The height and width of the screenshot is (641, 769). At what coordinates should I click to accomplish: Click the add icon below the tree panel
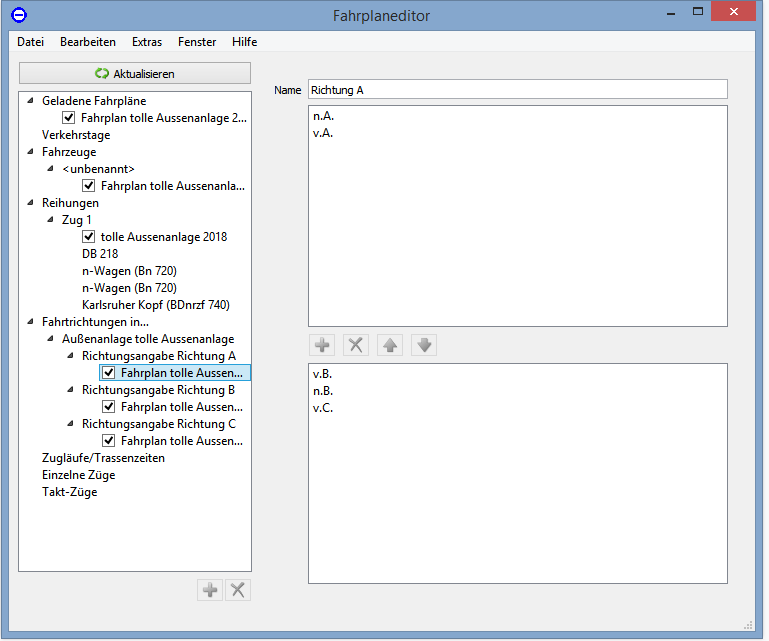pos(210,590)
